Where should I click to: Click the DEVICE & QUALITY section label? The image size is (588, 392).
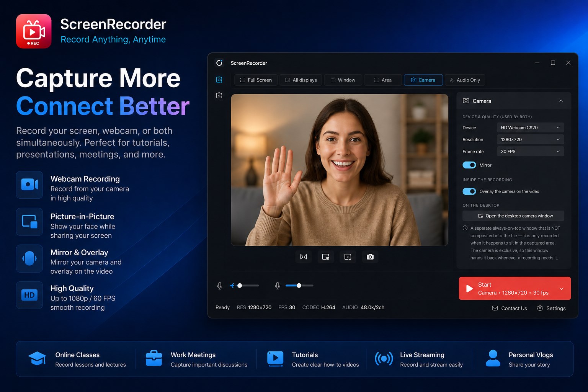pyautogui.click(x=497, y=117)
